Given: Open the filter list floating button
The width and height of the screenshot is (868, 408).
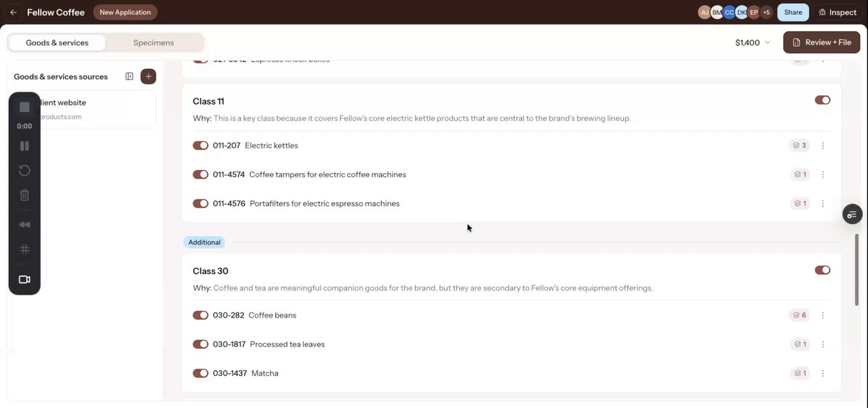Looking at the screenshot, I should [852, 215].
